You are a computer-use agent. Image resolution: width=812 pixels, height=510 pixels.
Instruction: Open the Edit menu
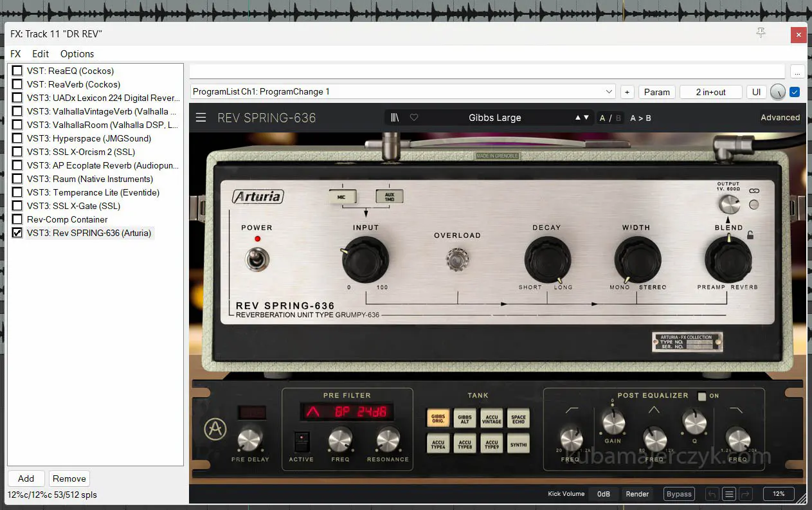(x=41, y=54)
